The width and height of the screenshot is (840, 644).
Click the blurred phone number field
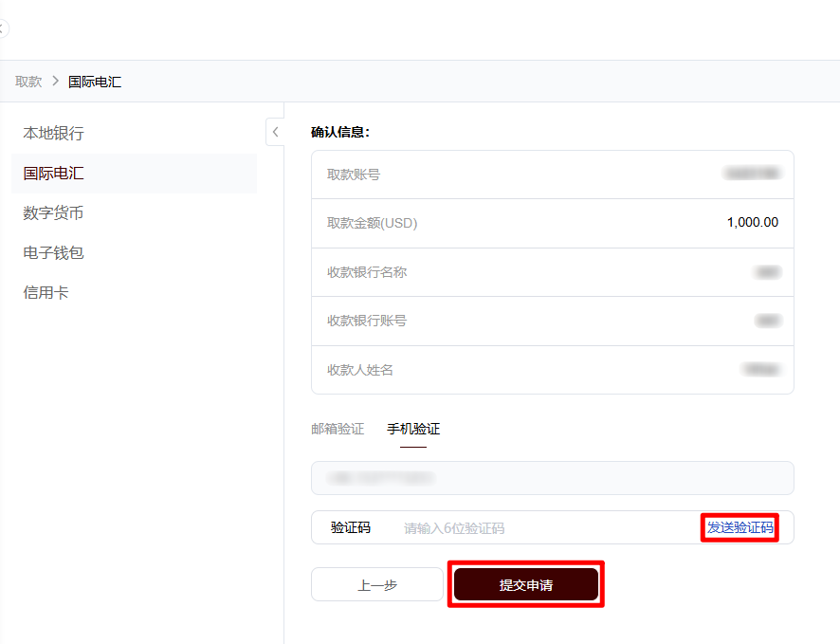[x=553, y=478]
